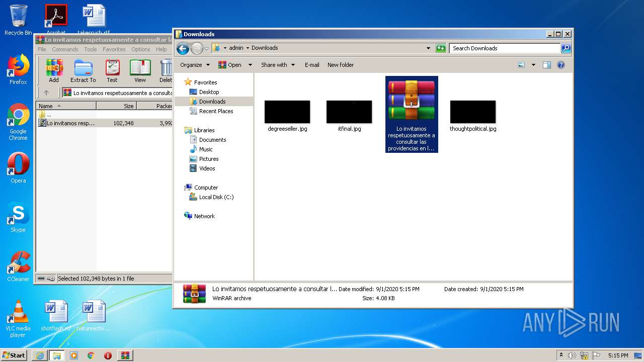
Task: Open CCleaner desktop shortcut
Action: click(x=18, y=266)
